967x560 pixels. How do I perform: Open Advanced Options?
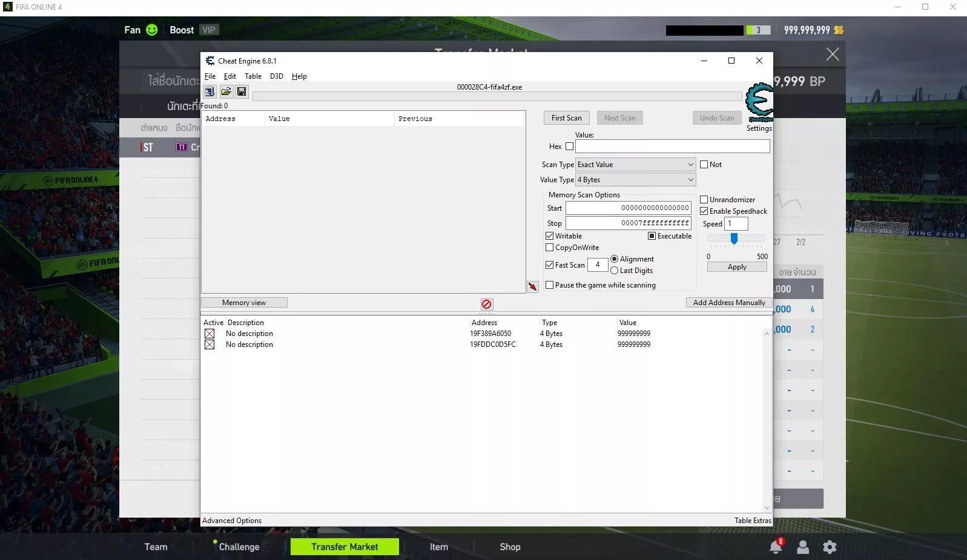pos(232,521)
